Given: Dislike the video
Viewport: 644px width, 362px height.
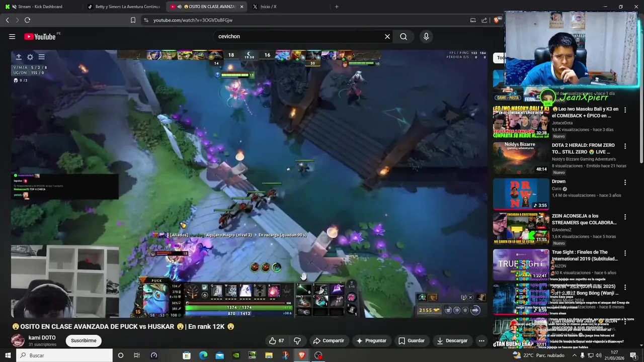Looking at the screenshot, I should [x=297, y=340].
